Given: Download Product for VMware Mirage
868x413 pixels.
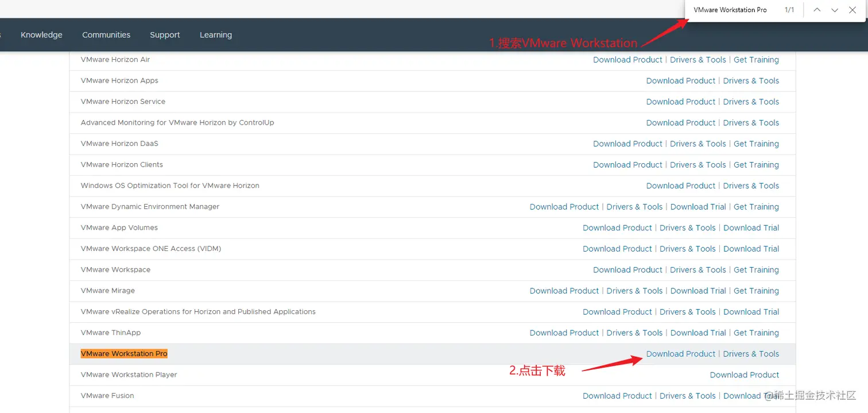Looking at the screenshot, I should click(x=564, y=291).
